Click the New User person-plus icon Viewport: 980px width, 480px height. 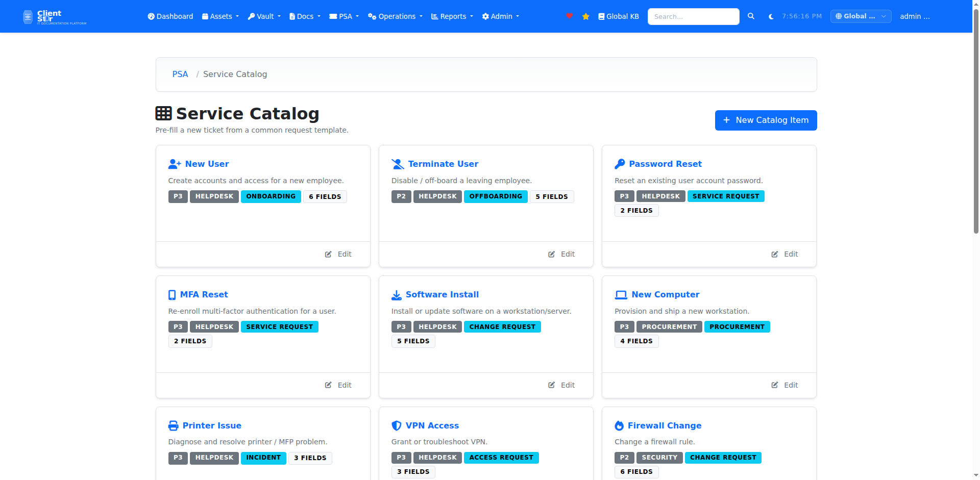(x=175, y=164)
